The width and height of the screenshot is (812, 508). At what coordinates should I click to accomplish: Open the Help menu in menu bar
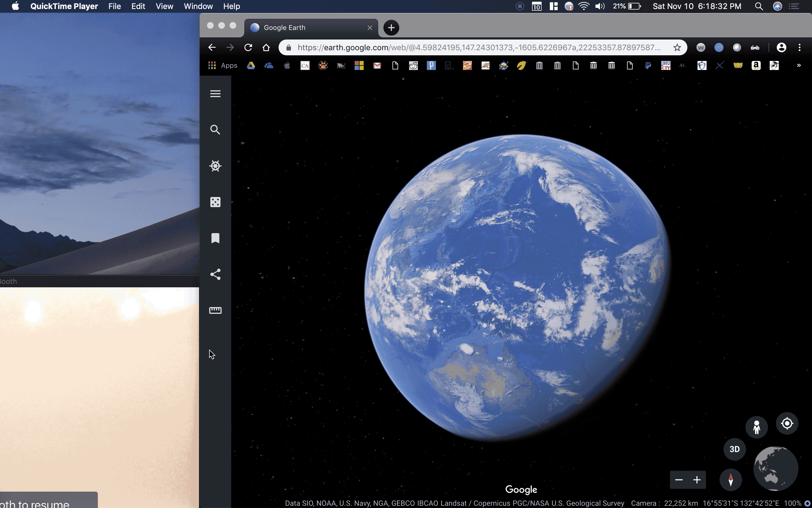point(231,6)
